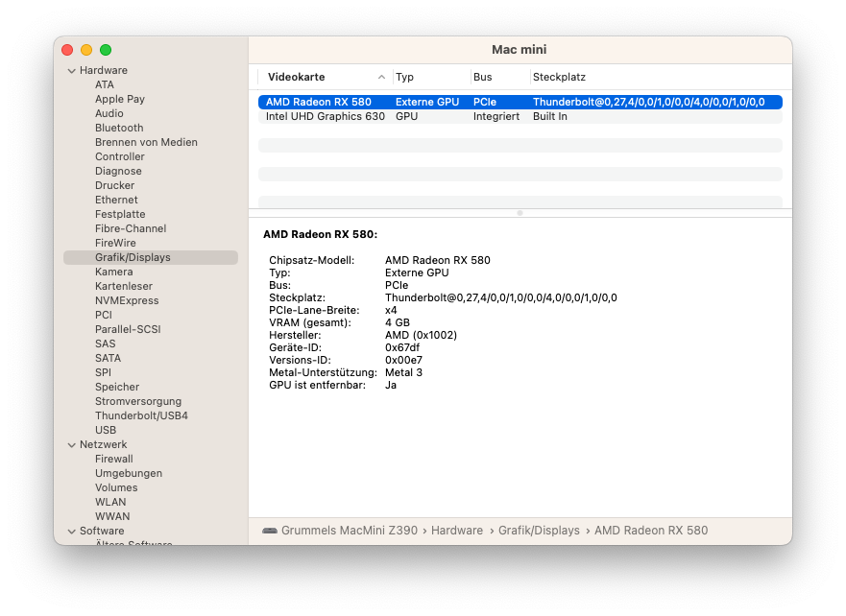Open USB information

[106, 430]
